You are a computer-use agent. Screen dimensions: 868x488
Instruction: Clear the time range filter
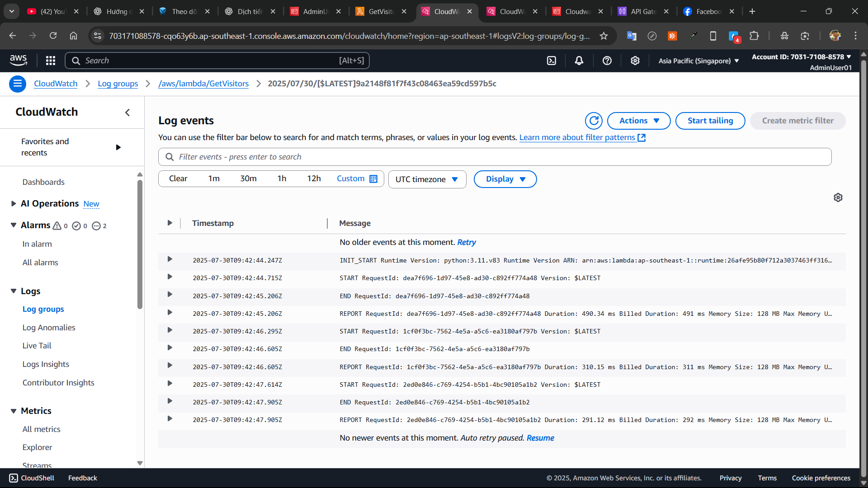tap(178, 178)
